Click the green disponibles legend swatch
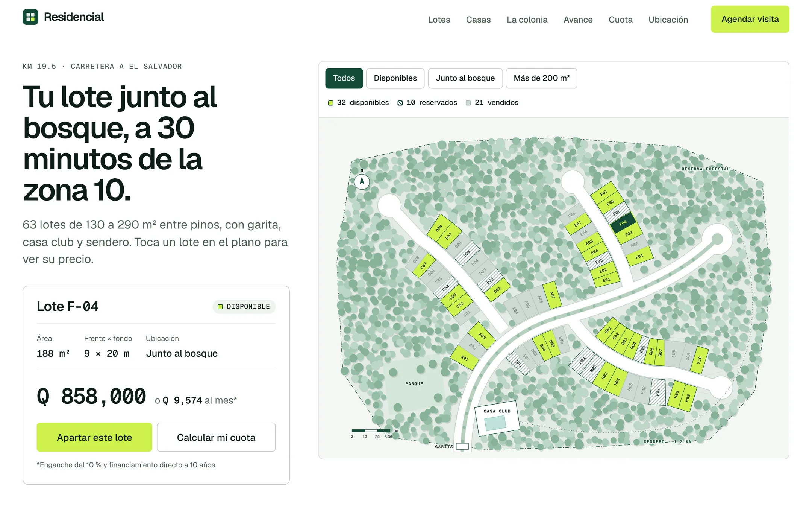This screenshot has width=812, height=508. [331, 103]
